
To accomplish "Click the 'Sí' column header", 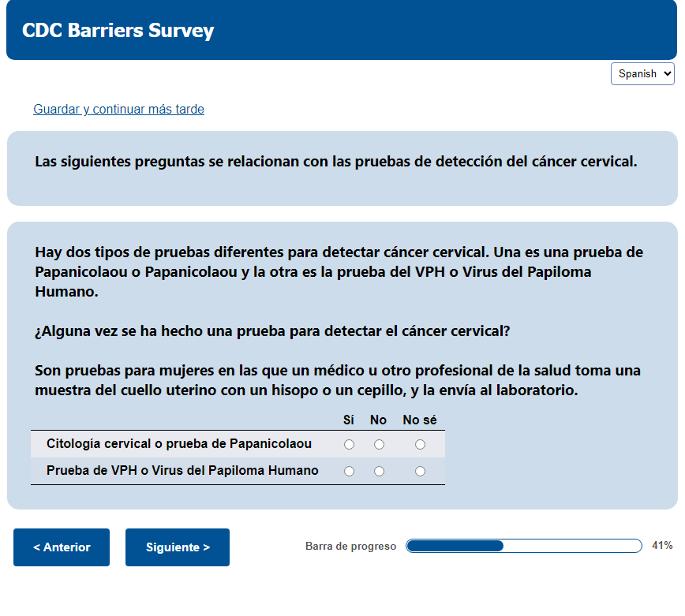I will tap(349, 420).
